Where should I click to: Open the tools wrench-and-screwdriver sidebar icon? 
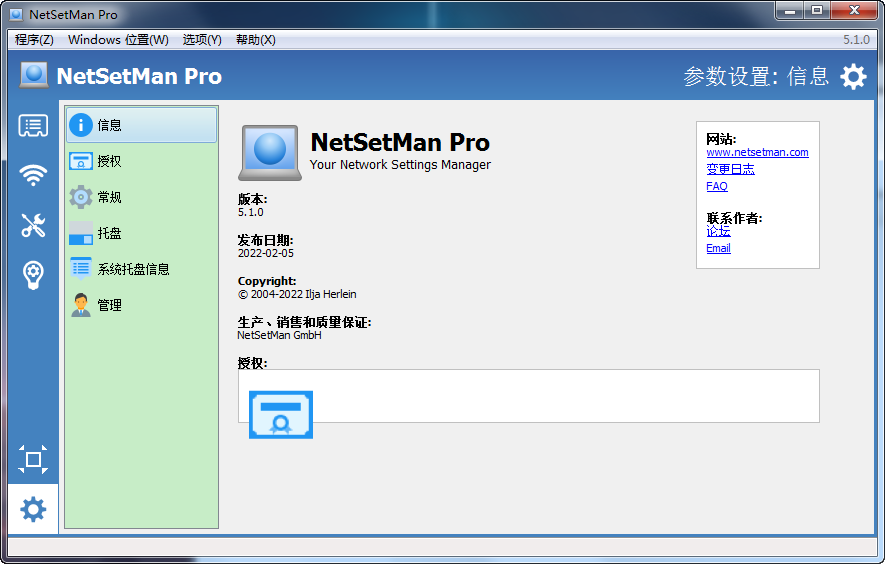pos(33,225)
